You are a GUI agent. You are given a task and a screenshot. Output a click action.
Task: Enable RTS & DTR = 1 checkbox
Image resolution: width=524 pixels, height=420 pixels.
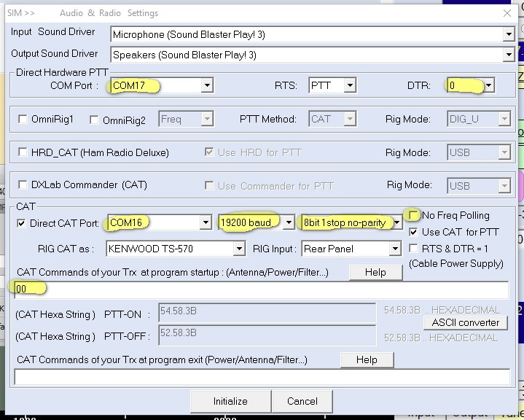pos(414,249)
